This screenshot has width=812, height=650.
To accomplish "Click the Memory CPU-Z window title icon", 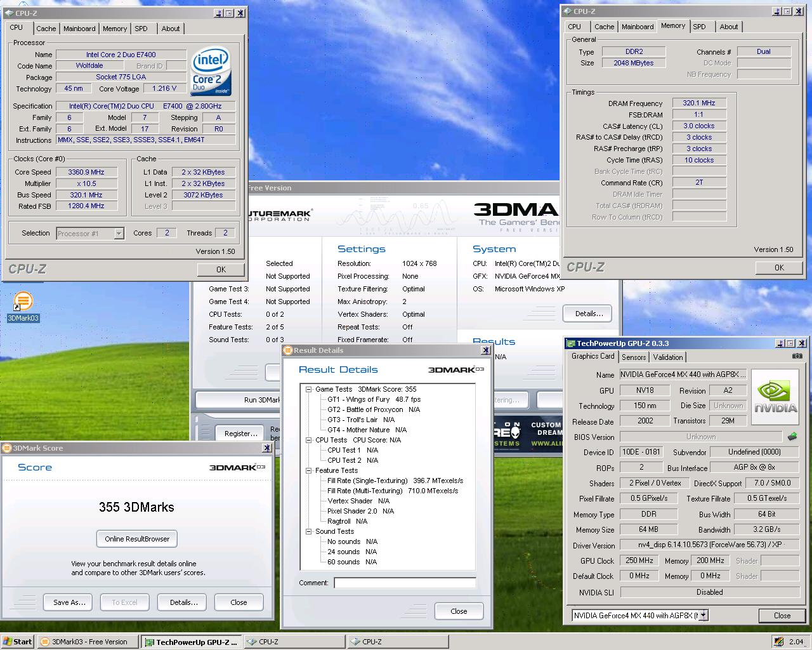I will (x=567, y=11).
